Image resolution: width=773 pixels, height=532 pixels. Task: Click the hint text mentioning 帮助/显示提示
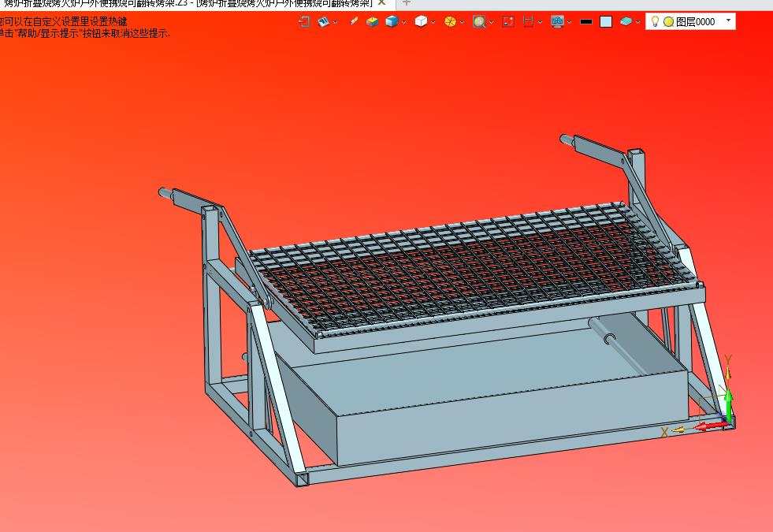point(85,34)
